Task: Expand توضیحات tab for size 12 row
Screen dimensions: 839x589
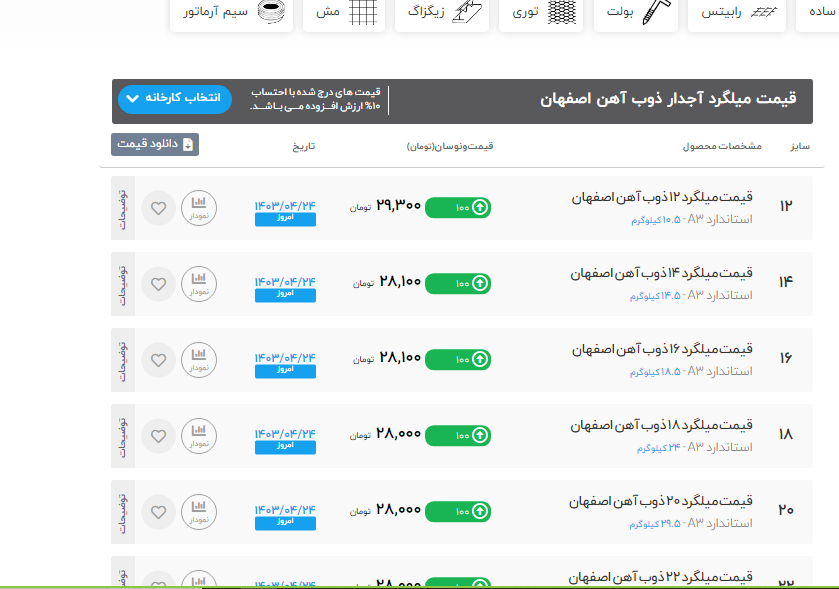Action: point(121,208)
